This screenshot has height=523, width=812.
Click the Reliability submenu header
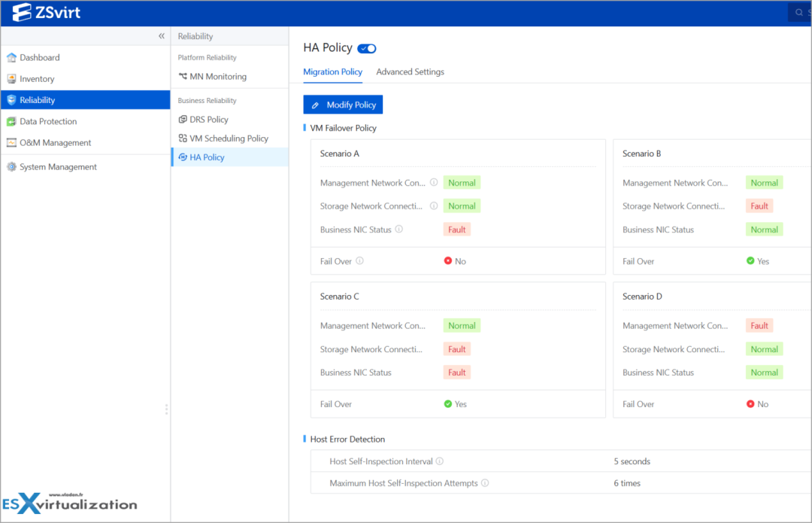click(x=195, y=36)
